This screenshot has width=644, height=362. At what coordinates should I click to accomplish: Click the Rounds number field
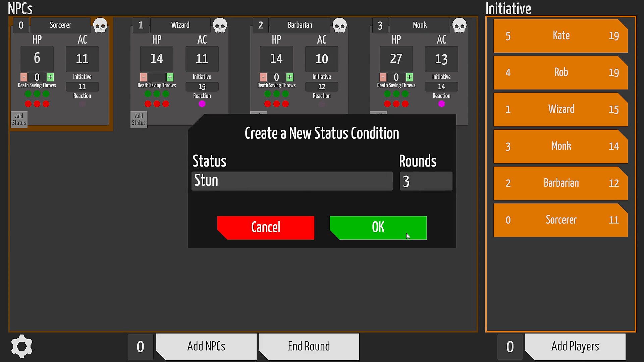pos(426,181)
